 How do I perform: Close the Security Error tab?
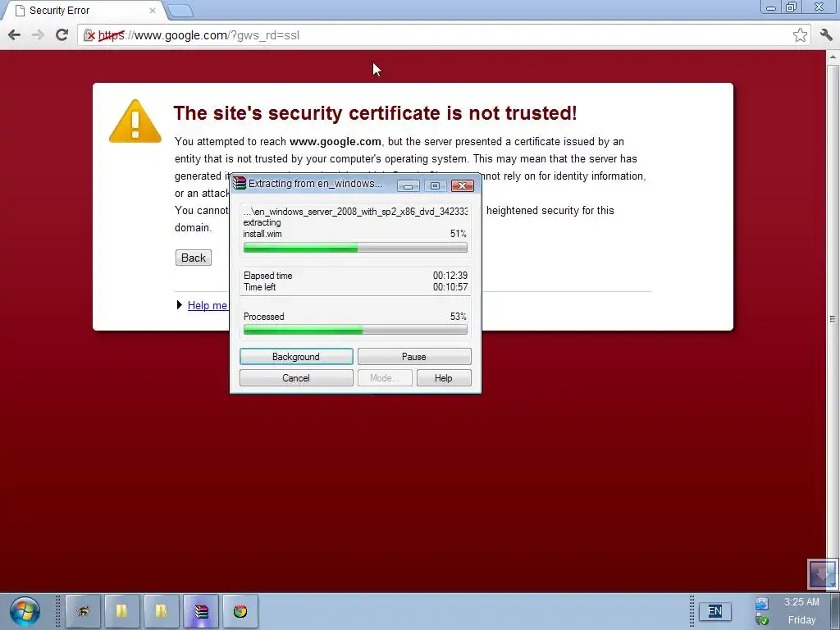pyautogui.click(x=152, y=10)
